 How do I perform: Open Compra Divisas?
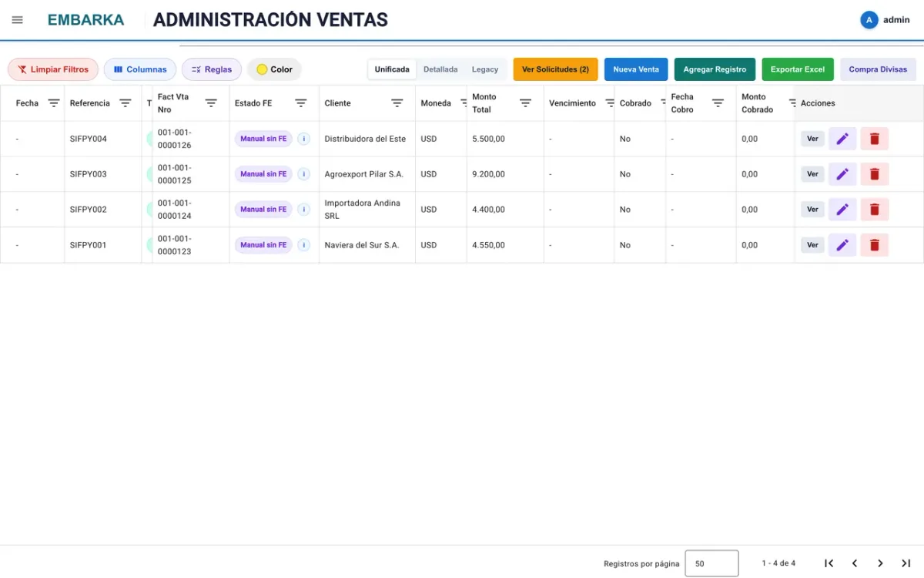[878, 69]
